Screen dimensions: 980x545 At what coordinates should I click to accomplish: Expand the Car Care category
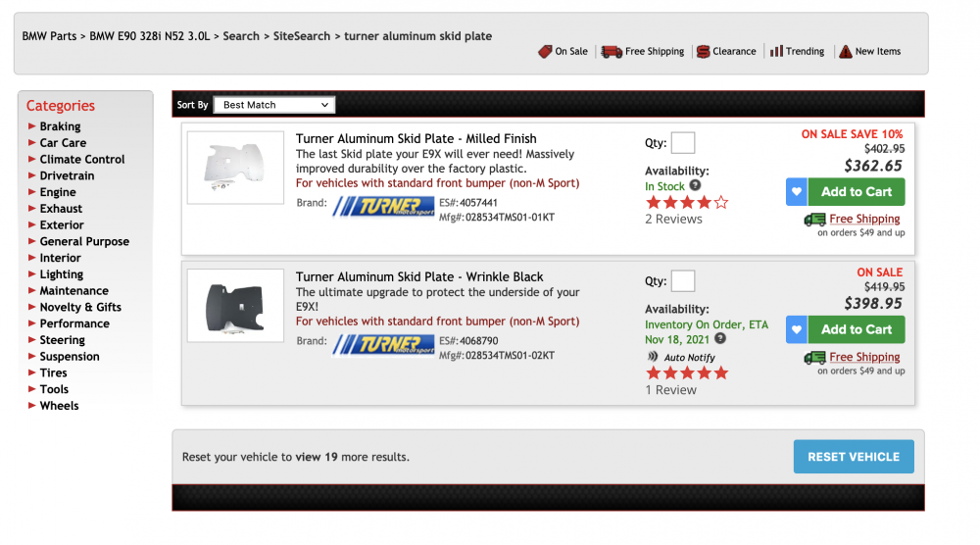63,142
